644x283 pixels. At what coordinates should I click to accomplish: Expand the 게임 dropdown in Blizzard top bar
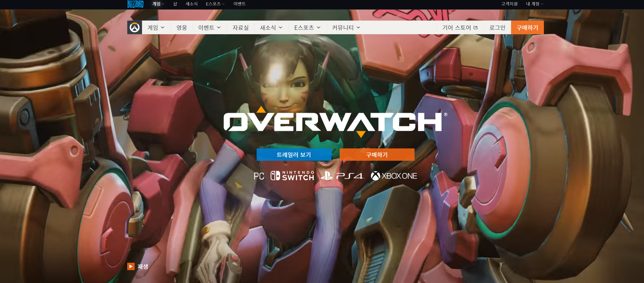coord(158,4)
